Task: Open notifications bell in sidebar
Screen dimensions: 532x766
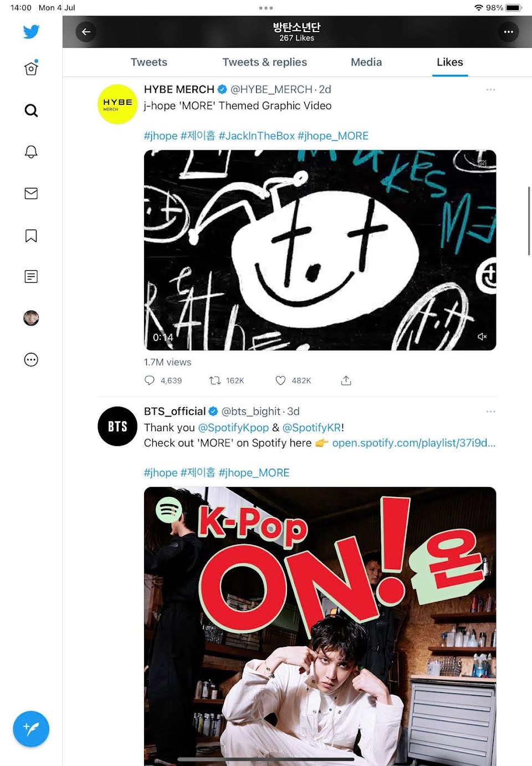Action: [x=31, y=152]
